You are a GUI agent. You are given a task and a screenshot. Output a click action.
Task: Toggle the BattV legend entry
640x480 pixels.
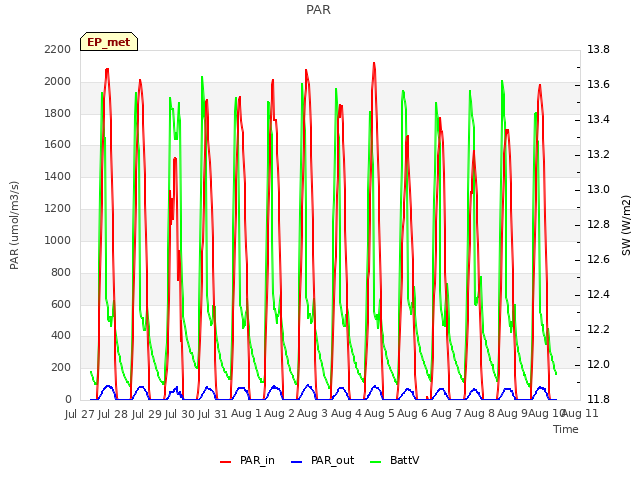click(x=394, y=460)
